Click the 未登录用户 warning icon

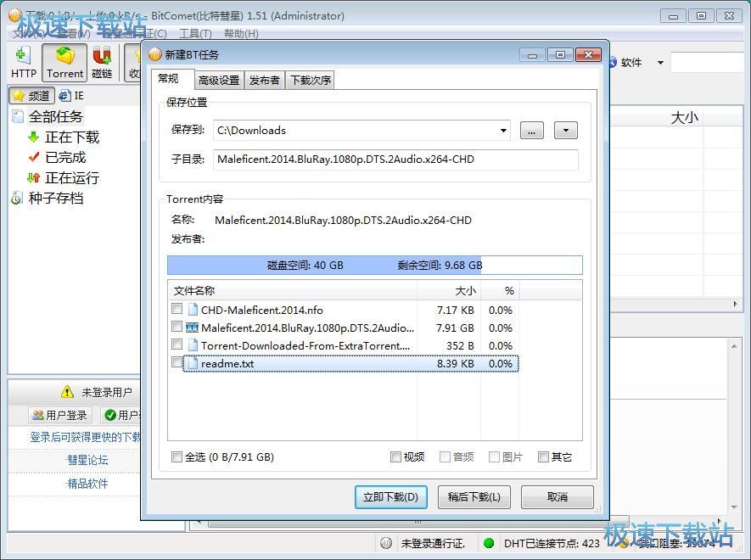[x=68, y=392]
